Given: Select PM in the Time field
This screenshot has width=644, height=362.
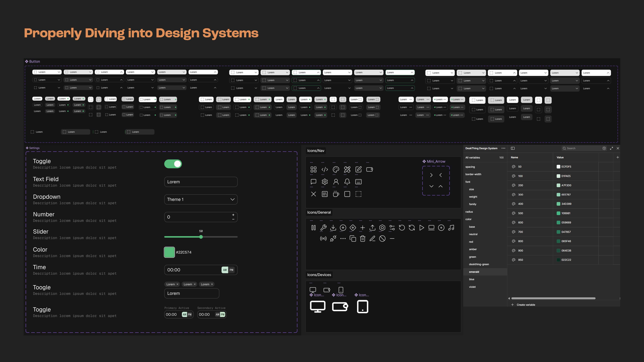Looking at the screenshot, I should [x=231, y=270].
